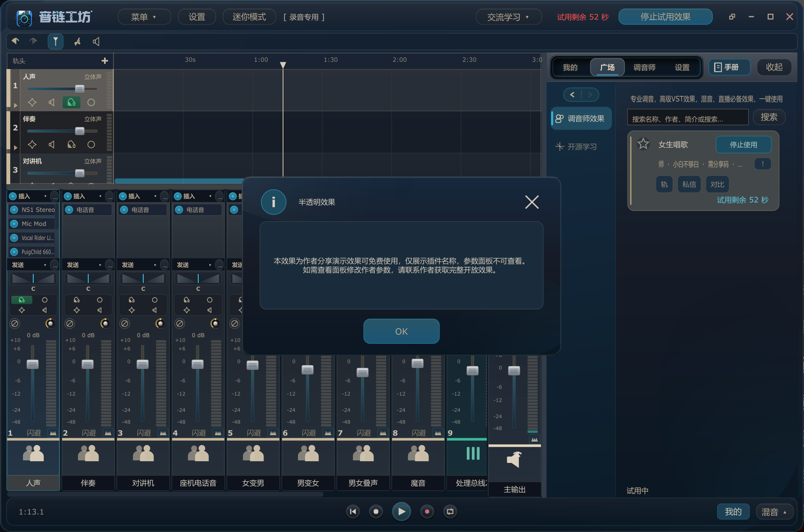Add a new track with the plus icon
The width and height of the screenshot is (804, 532).
(x=105, y=61)
